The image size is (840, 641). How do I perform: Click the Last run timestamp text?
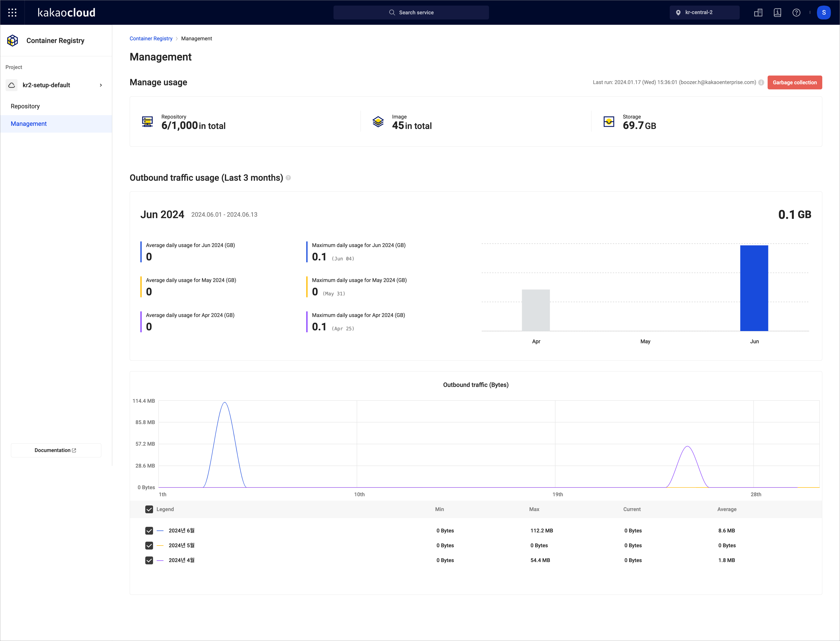coord(674,82)
